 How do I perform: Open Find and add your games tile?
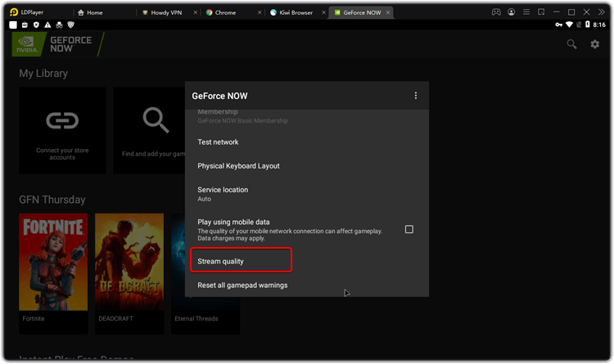149,130
